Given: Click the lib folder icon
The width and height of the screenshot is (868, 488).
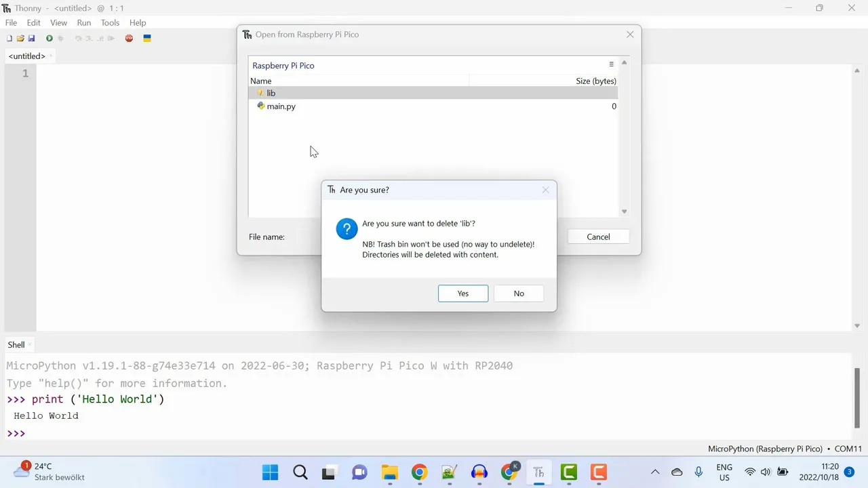Looking at the screenshot, I should point(260,93).
